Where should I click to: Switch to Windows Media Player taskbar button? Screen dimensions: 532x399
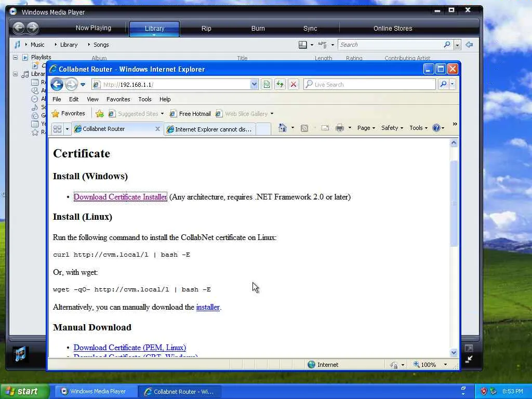[x=95, y=392]
